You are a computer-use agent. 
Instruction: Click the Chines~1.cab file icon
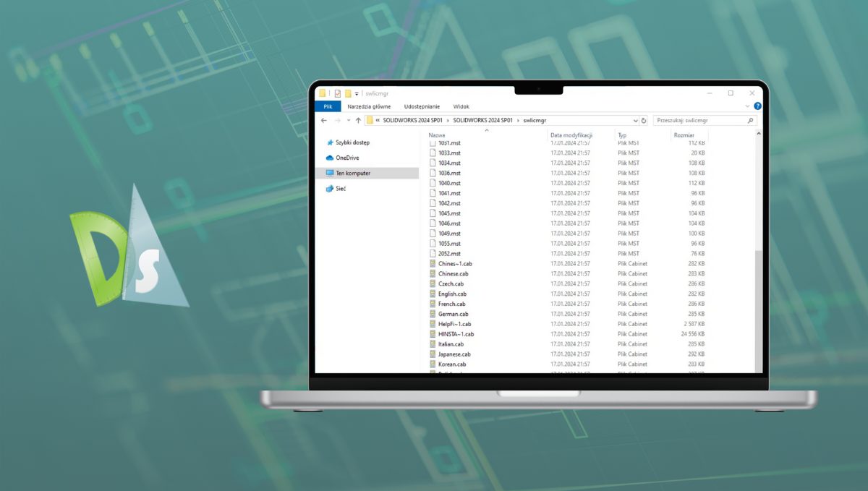(x=433, y=264)
